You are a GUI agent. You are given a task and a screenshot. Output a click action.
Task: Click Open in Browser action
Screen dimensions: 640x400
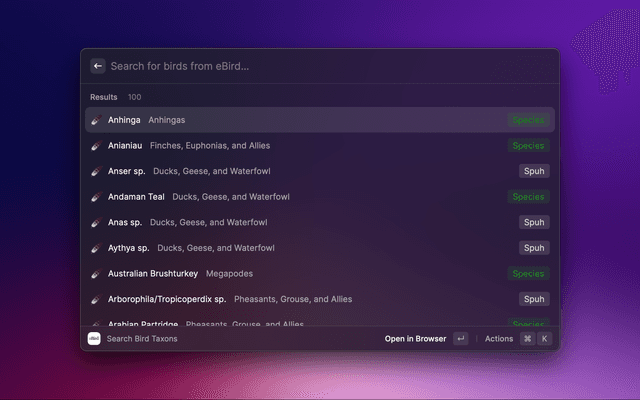[415, 339]
